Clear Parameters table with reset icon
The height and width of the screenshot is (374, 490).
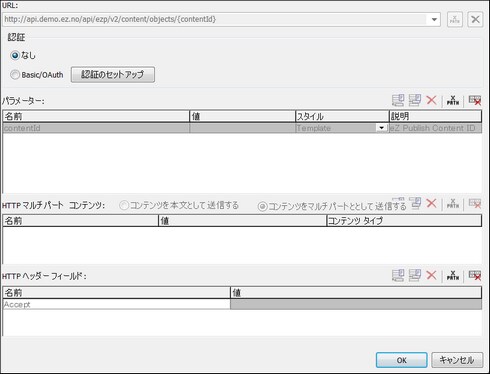click(475, 100)
